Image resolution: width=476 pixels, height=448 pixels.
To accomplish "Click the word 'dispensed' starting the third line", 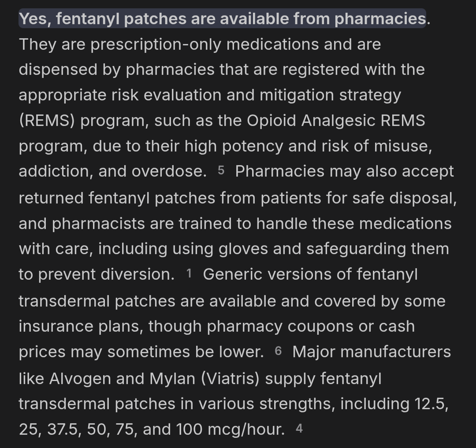I will (x=58, y=70).
